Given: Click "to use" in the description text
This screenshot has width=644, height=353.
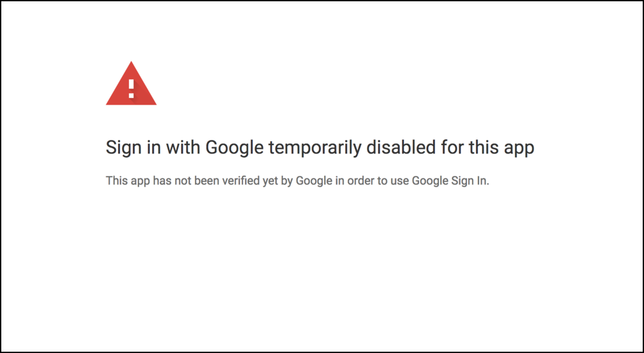Looking at the screenshot, I should click(x=393, y=181).
